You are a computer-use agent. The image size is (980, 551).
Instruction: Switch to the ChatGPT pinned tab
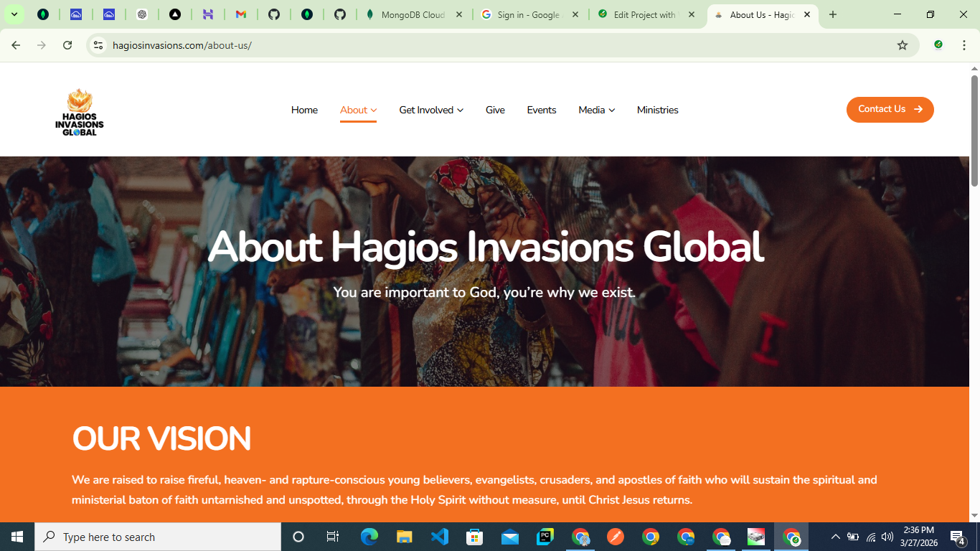click(x=142, y=14)
